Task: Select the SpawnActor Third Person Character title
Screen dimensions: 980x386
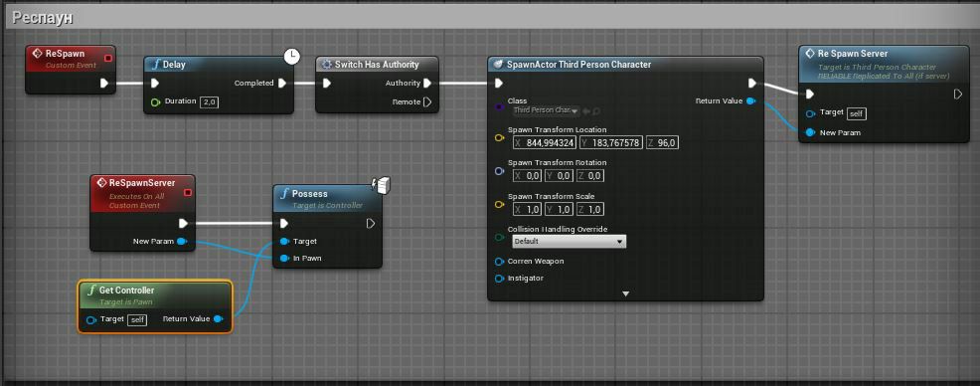Action: (x=578, y=65)
